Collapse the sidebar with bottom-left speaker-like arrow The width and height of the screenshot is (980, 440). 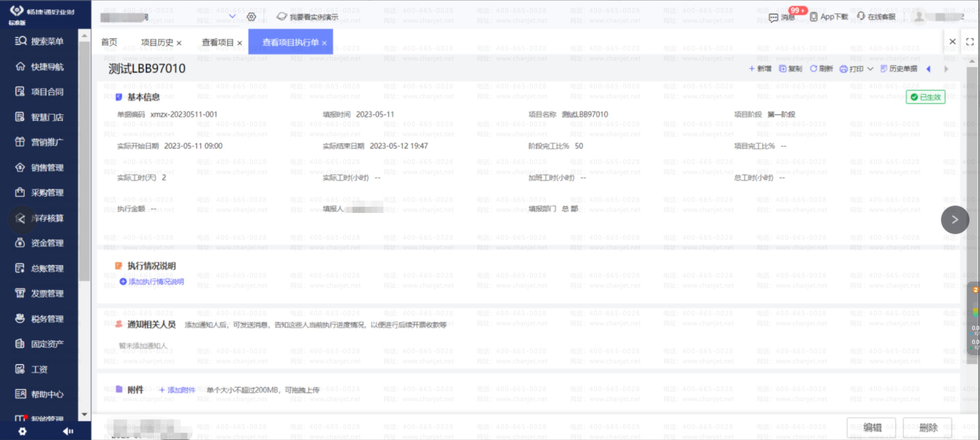coord(68,431)
